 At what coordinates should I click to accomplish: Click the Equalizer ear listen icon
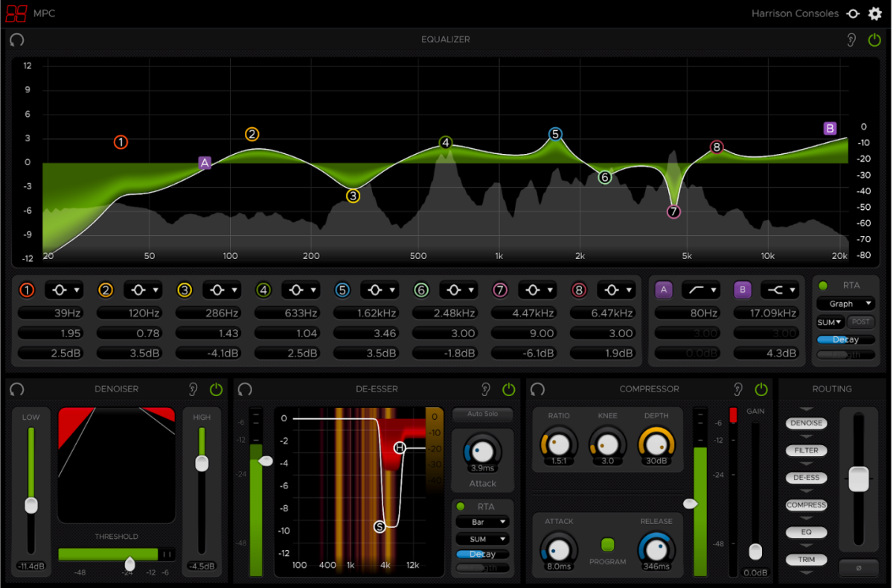(x=851, y=39)
